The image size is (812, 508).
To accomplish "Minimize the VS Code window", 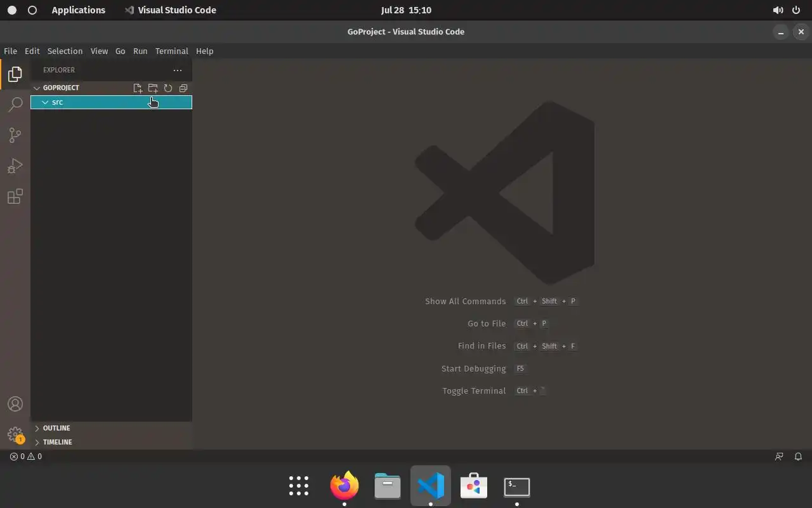I will pyautogui.click(x=782, y=32).
